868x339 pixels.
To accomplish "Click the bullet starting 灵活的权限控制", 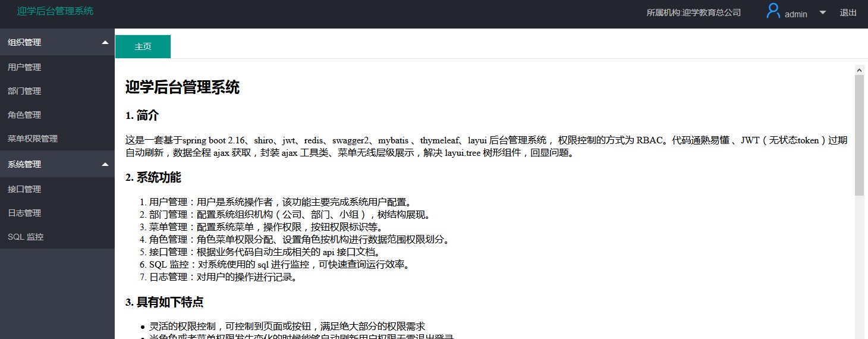I will [287, 326].
